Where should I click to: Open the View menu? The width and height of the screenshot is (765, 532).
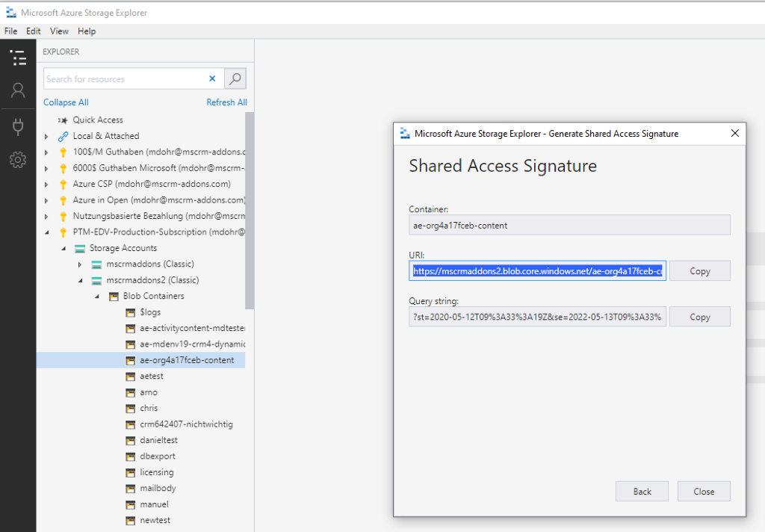[59, 31]
